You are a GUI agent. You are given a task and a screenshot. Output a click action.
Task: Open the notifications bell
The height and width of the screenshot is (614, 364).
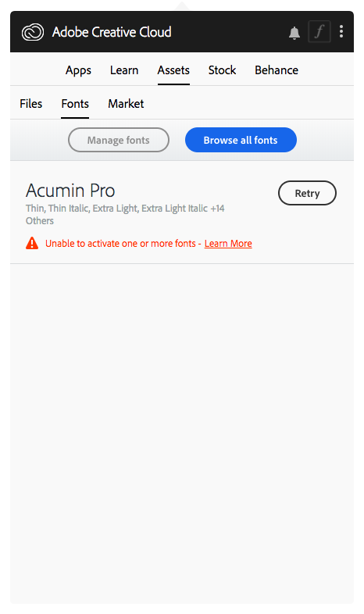(x=294, y=33)
